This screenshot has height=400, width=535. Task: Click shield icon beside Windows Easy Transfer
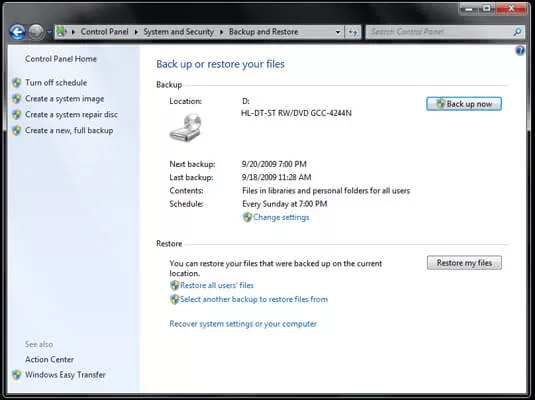16,375
